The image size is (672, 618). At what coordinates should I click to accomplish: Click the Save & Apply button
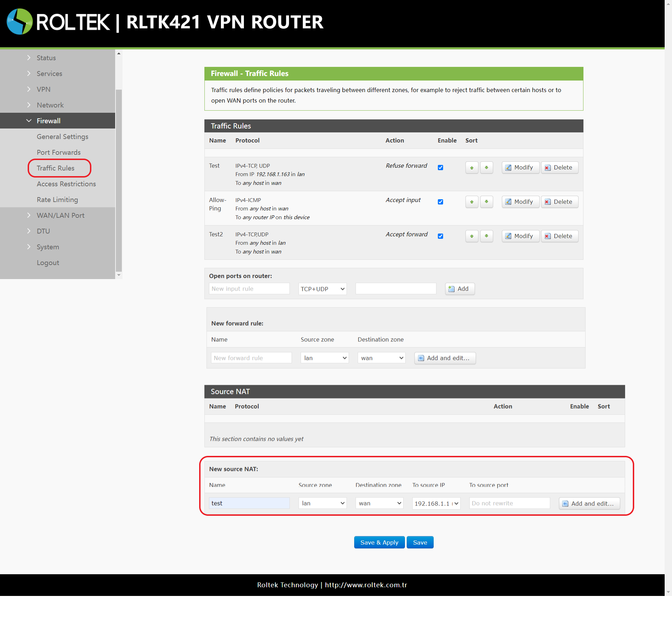[379, 542]
